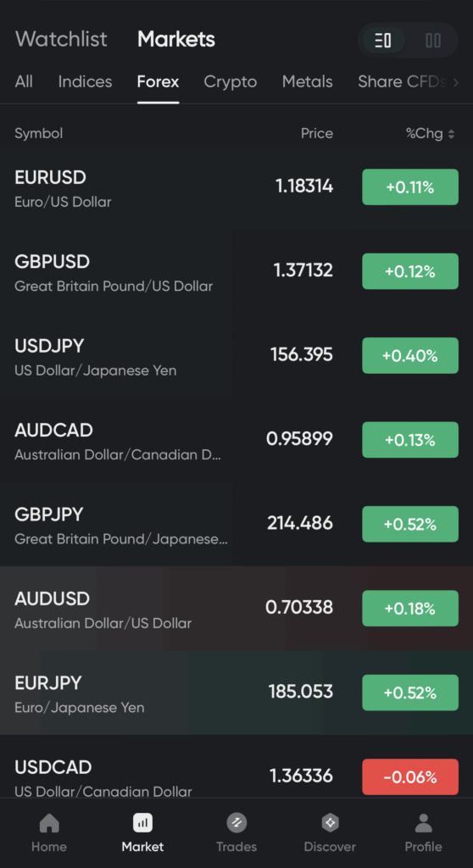Select the Metals category tab
Image resolution: width=473 pixels, height=868 pixels.
coord(308,82)
